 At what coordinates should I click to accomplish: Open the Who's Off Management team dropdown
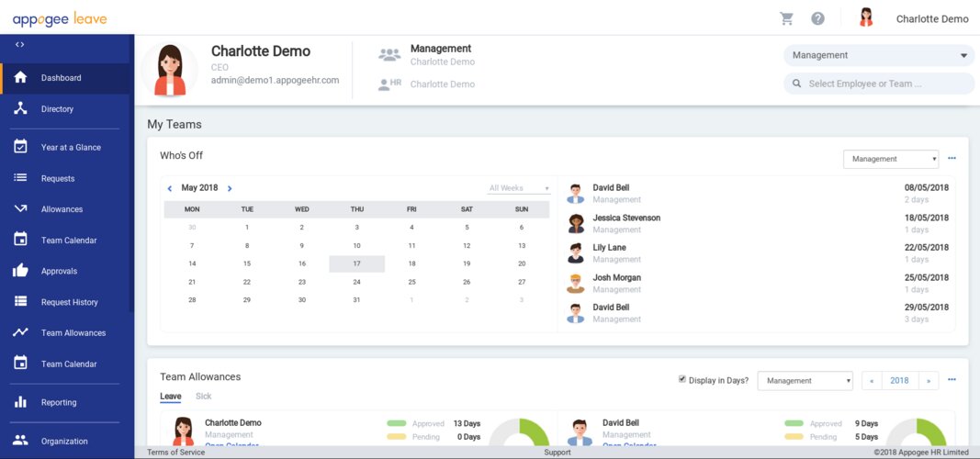point(890,159)
